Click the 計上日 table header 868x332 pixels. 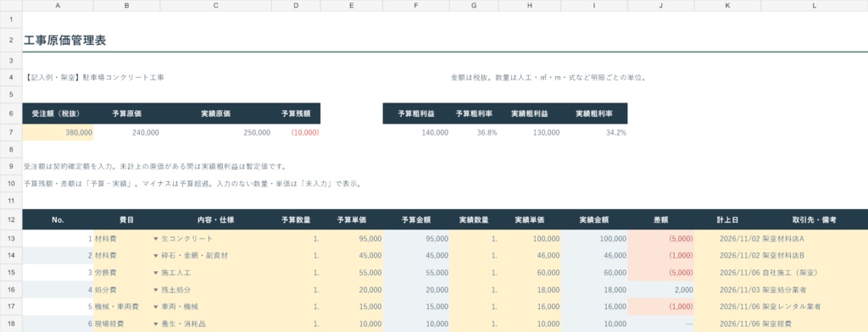click(x=727, y=219)
